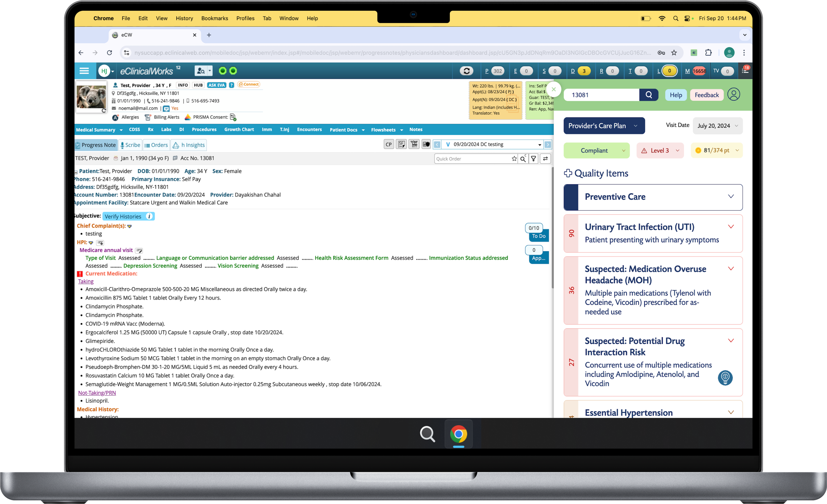This screenshot has width=827, height=504.
Task: Go to next visit with the right arrow
Action: pos(547,145)
